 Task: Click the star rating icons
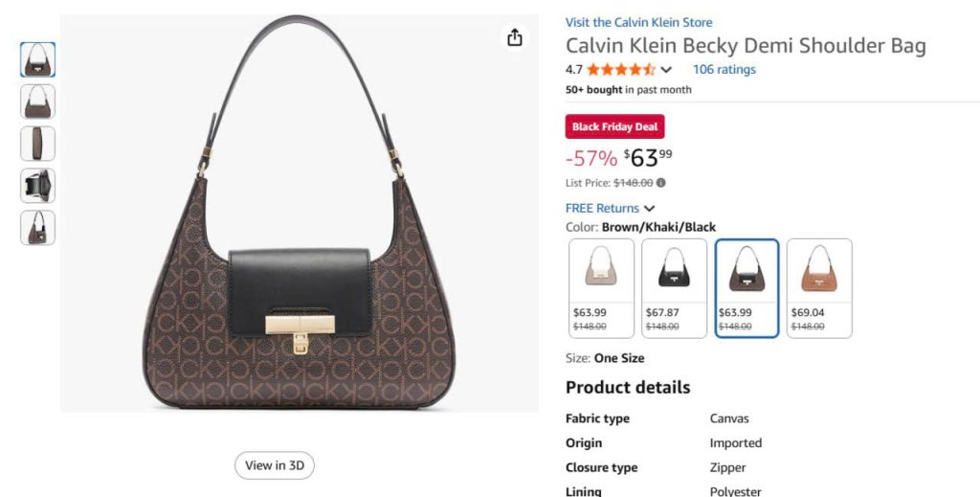coord(620,70)
